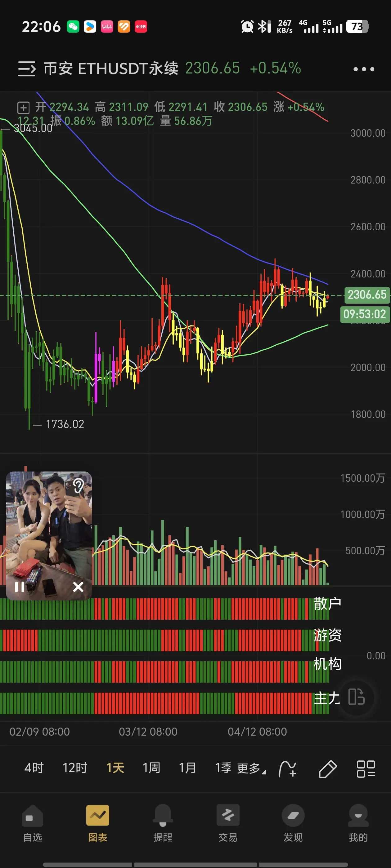Tap the 散户 indicator label
This screenshot has height=868, width=391.
327,603
